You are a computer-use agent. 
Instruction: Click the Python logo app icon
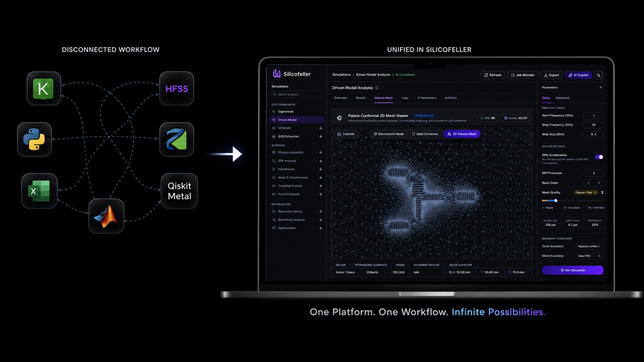coord(34,139)
